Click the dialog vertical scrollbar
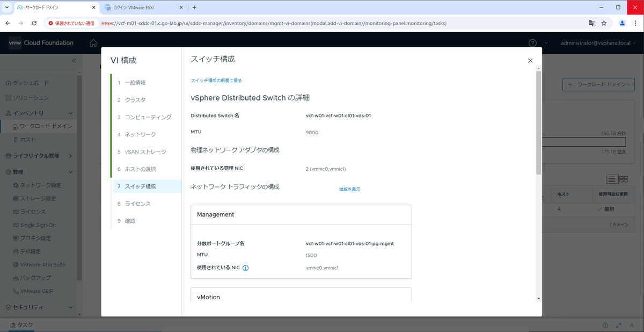The width and height of the screenshot is (644, 332). pos(538,122)
